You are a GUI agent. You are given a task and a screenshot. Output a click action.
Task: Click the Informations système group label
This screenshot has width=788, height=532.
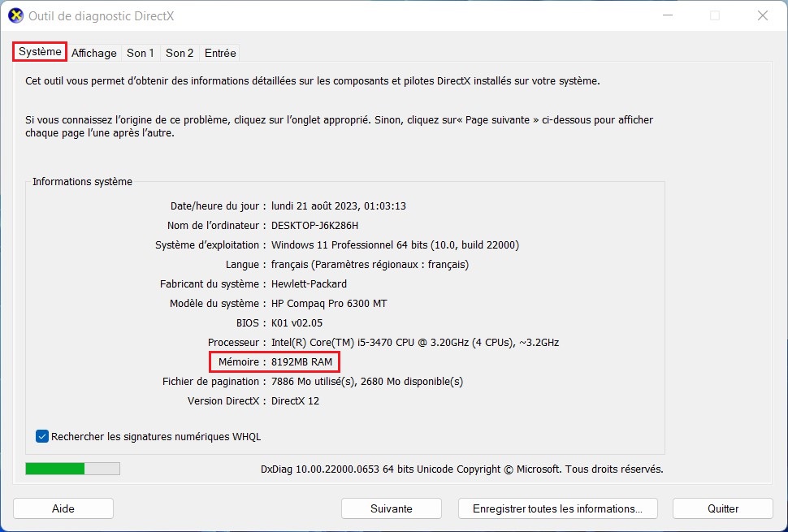[x=82, y=182]
